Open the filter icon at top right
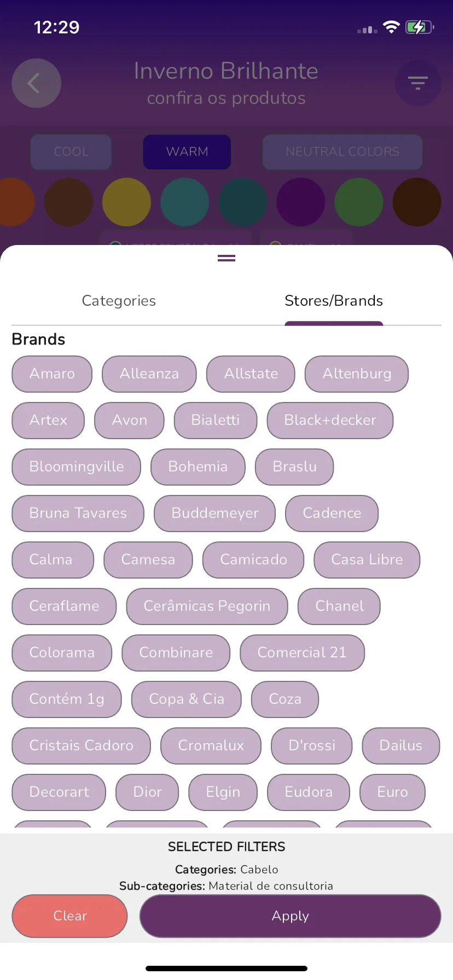 (418, 83)
